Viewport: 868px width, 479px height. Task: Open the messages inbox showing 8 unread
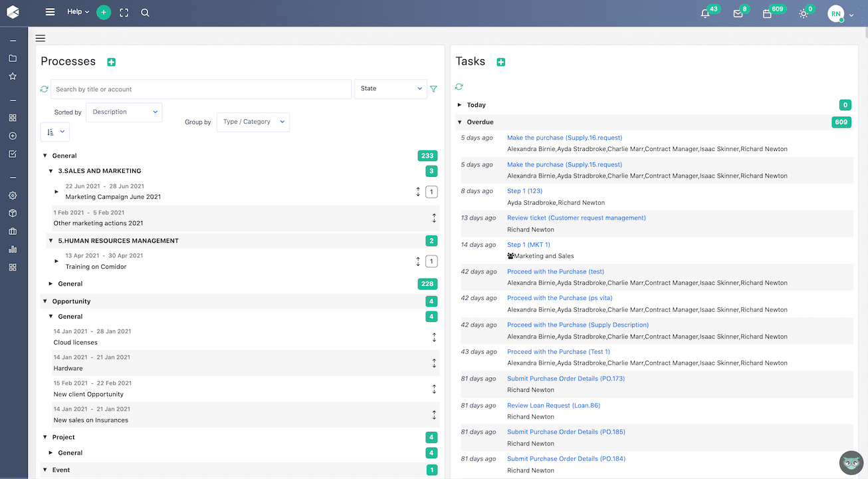(738, 12)
